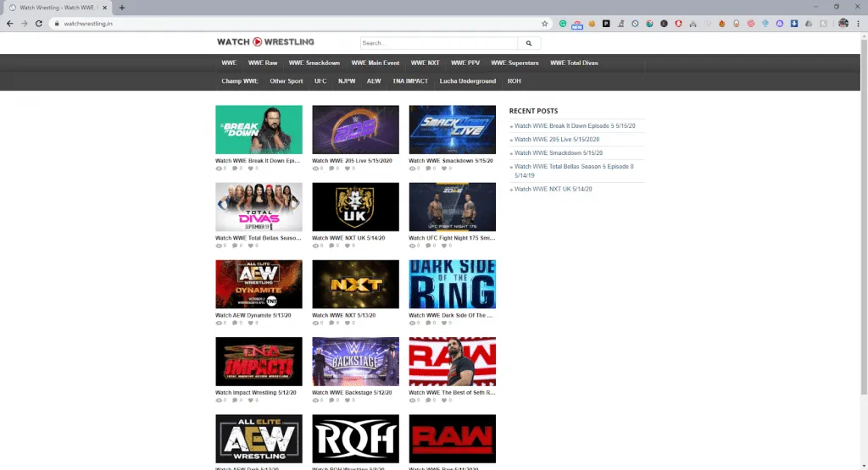Open the ROH logo thumbnail
868x470 pixels.
tap(355, 439)
